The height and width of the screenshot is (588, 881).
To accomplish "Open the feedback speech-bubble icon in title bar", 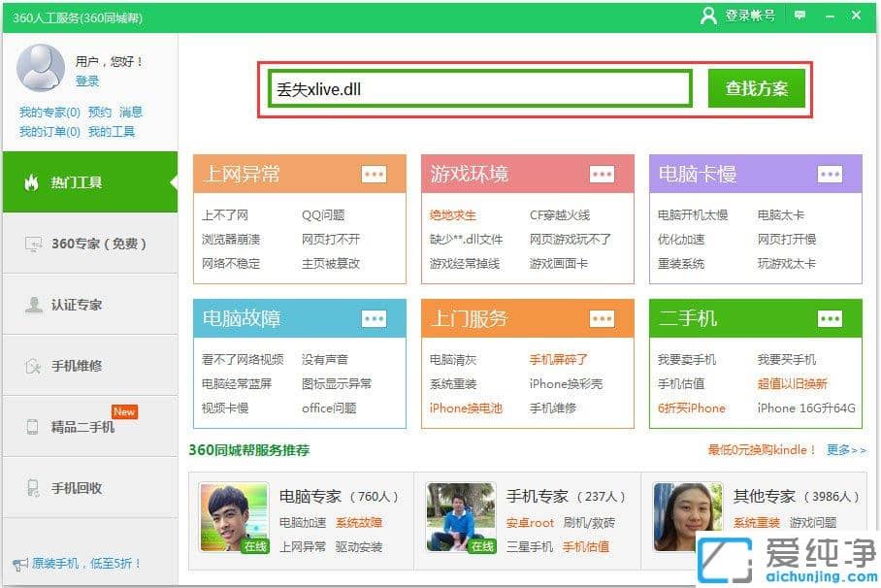I will [x=799, y=16].
